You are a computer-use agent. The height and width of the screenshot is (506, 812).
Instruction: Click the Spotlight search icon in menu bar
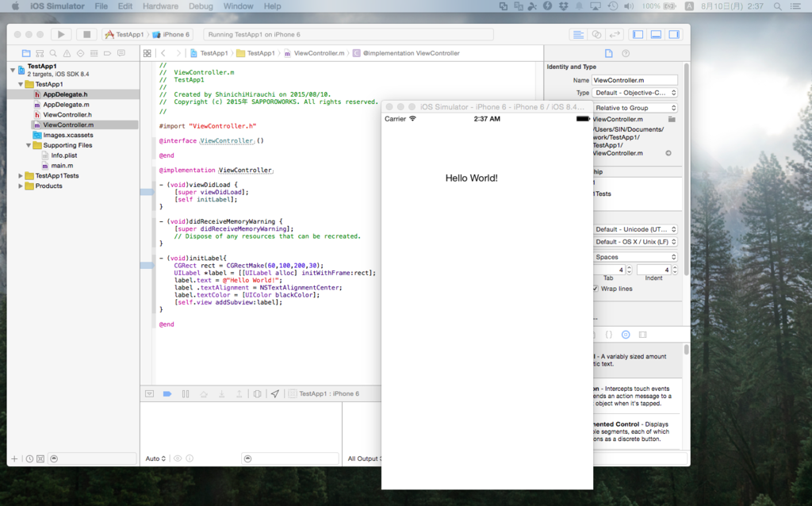pyautogui.click(x=777, y=6)
